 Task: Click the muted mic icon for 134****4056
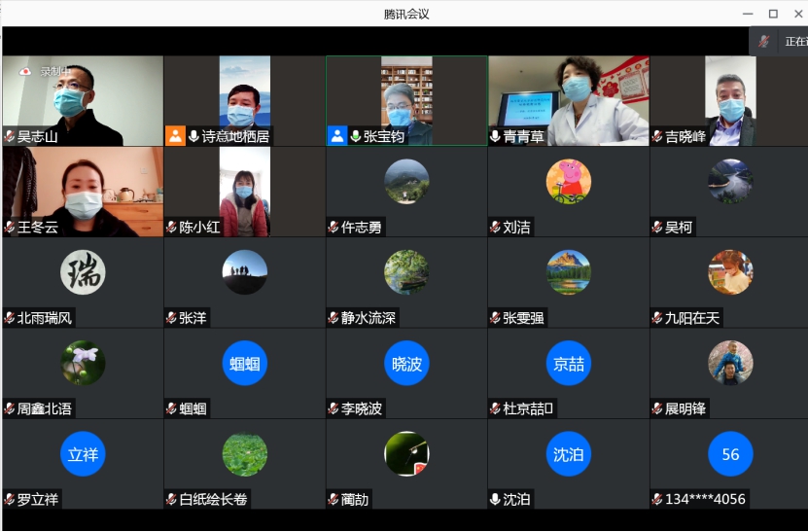pos(657,500)
